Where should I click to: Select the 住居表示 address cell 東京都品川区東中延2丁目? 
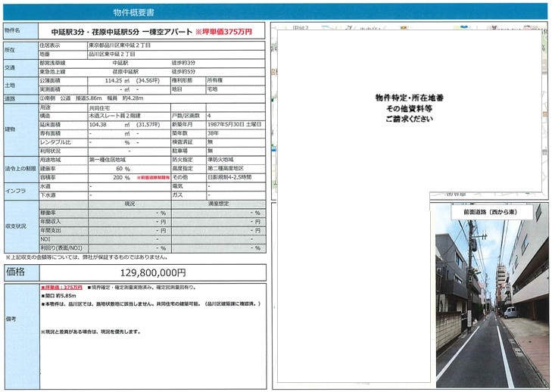pyautogui.click(x=176, y=45)
